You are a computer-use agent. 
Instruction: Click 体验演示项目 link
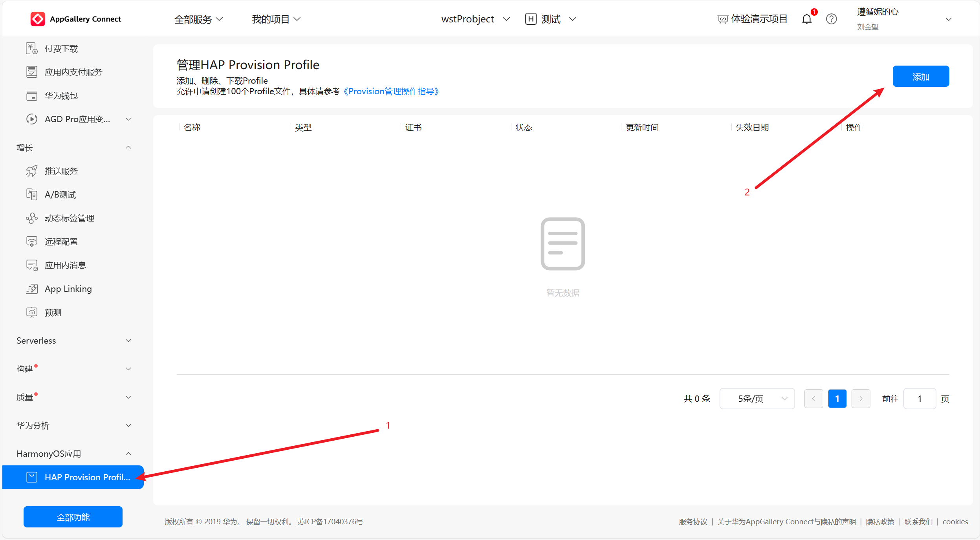tap(759, 19)
